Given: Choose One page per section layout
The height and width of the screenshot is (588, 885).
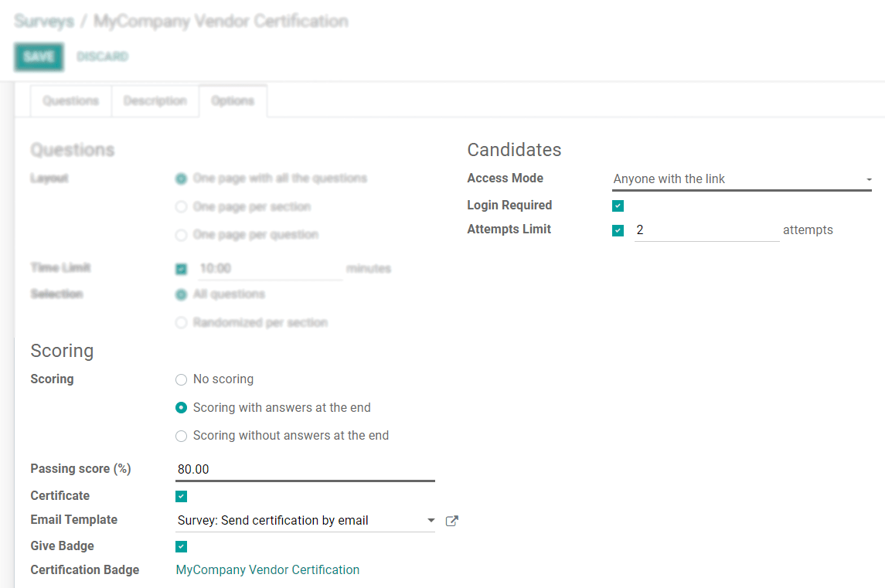Looking at the screenshot, I should pyautogui.click(x=181, y=207).
